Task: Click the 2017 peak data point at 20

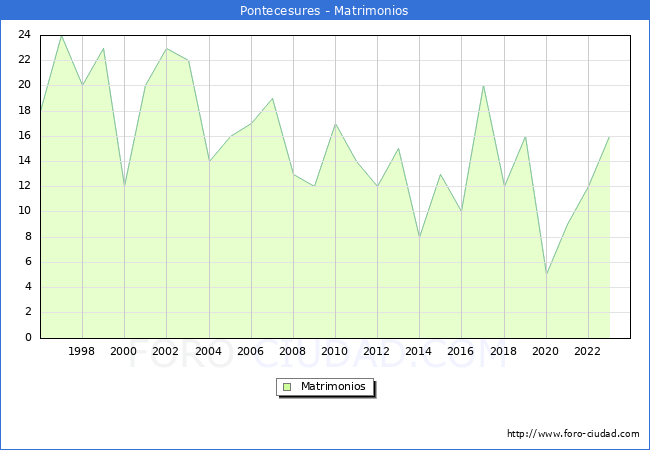Action: (x=483, y=86)
